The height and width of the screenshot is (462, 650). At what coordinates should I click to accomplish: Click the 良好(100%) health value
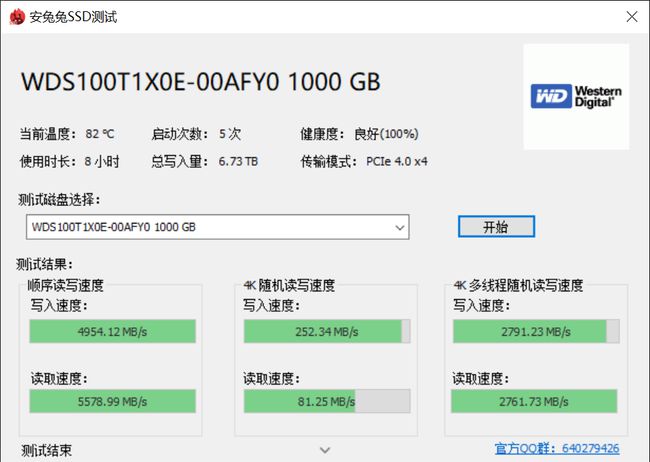tap(386, 134)
